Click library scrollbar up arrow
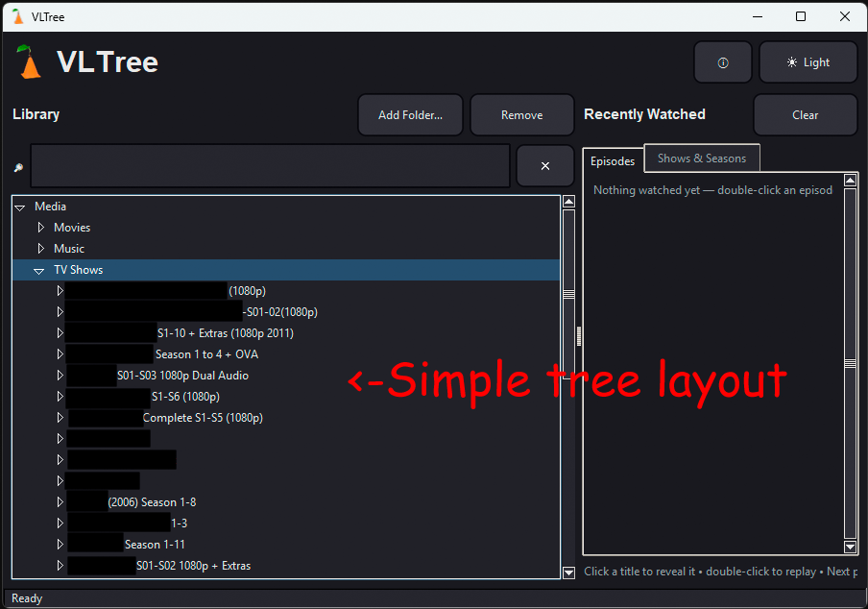868x609 pixels. [568, 202]
